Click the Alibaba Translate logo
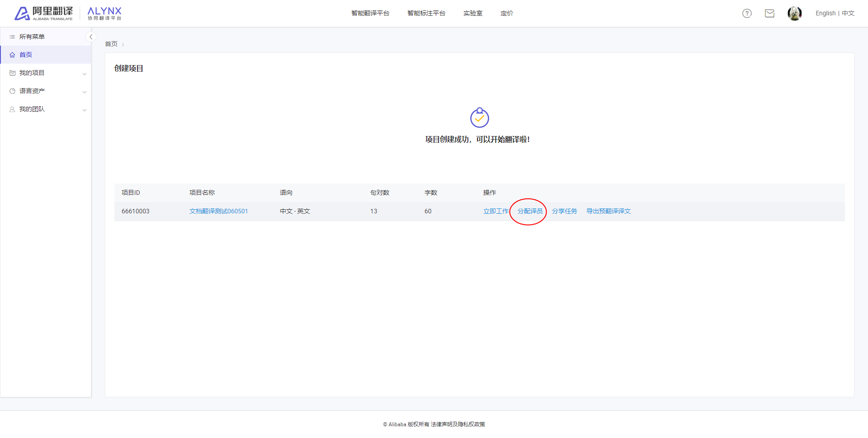 pos(43,14)
